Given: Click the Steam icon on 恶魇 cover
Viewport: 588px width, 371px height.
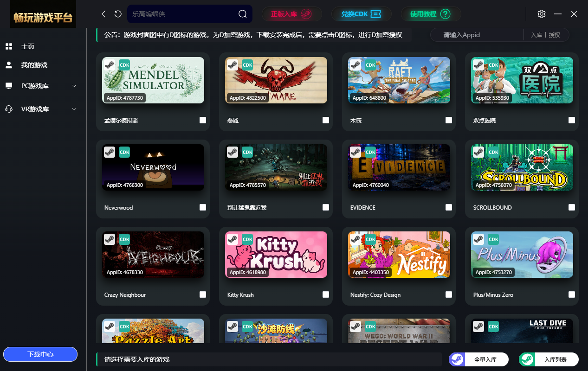Looking at the screenshot, I should (233, 65).
